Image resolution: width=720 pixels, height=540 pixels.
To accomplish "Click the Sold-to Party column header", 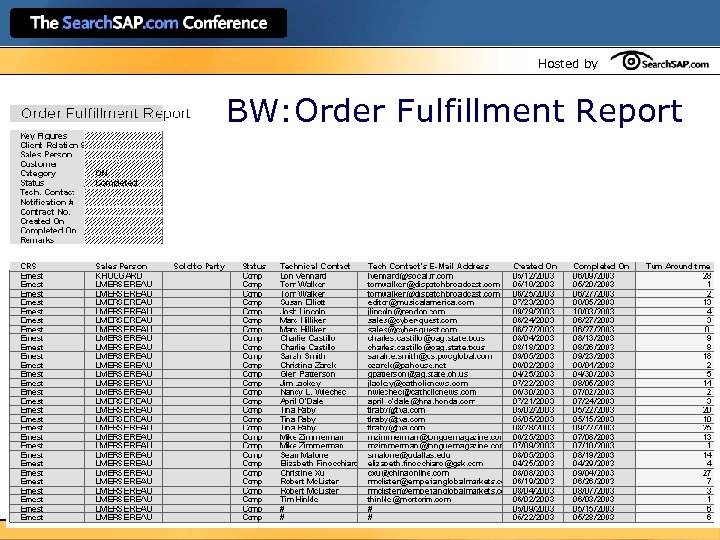I will 199,266.
